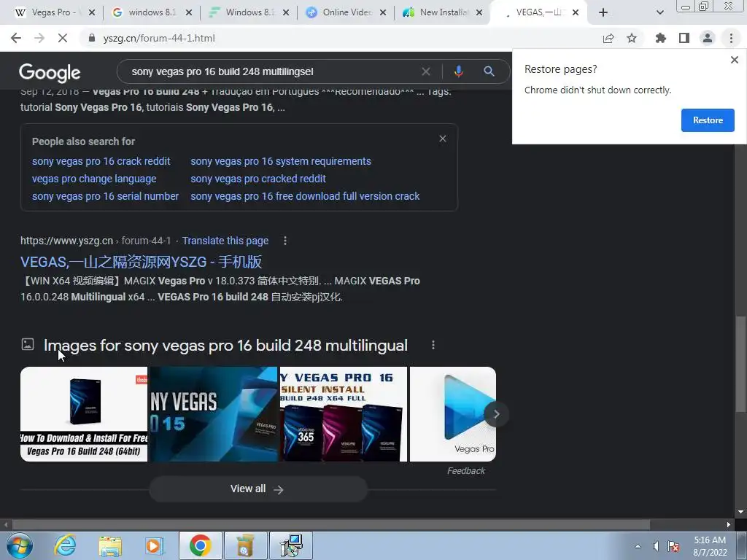Click the Chrome taskbar icon
Viewport: 747px width, 560px height.
pos(200,545)
